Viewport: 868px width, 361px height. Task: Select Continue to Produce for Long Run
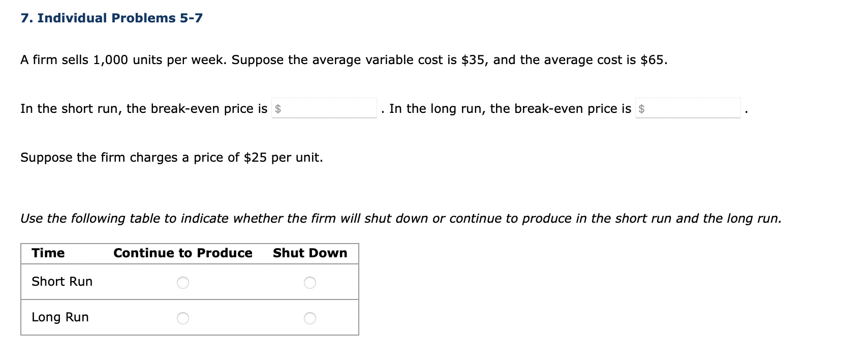point(184,318)
